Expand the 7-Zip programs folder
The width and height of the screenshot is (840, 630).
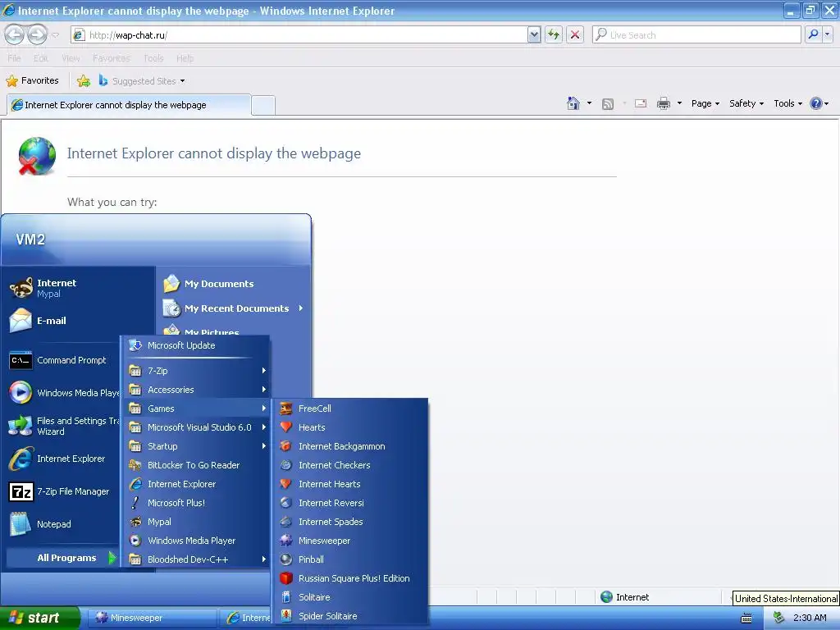point(196,371)
